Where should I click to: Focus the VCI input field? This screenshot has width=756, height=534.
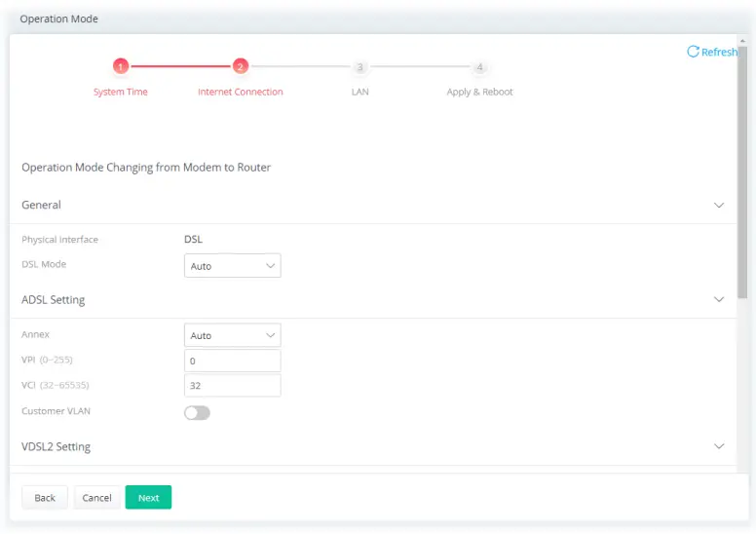pyautogui.click(x=233, y=386)
